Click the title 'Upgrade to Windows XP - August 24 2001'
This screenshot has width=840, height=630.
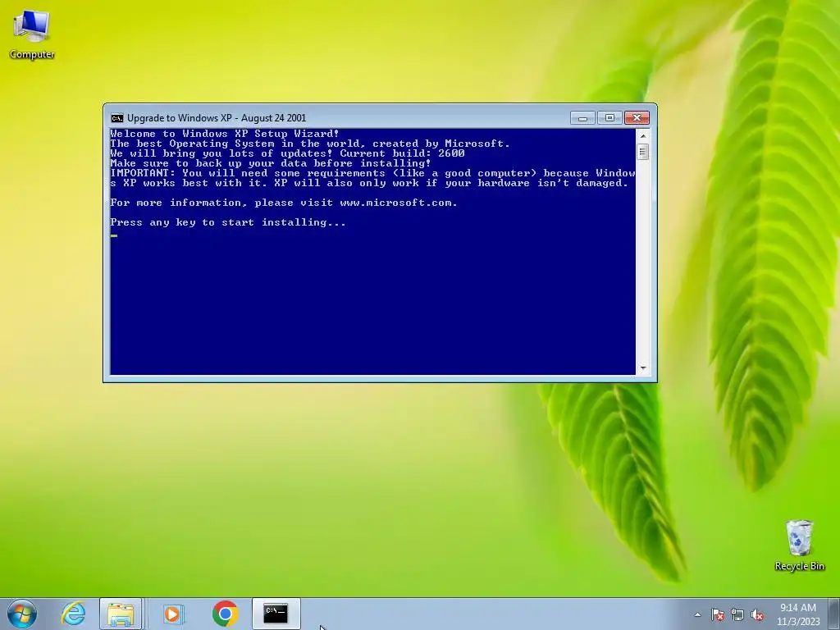pyautogui.click(x=217, y=118)
